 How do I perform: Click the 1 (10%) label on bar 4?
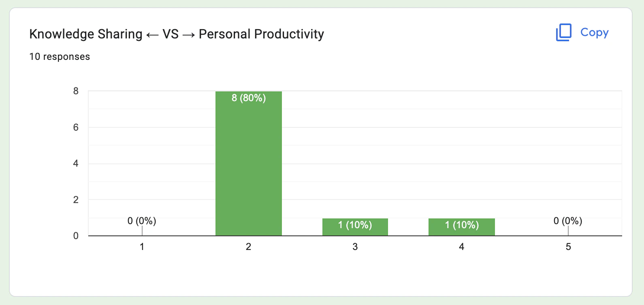pos(462,225)
